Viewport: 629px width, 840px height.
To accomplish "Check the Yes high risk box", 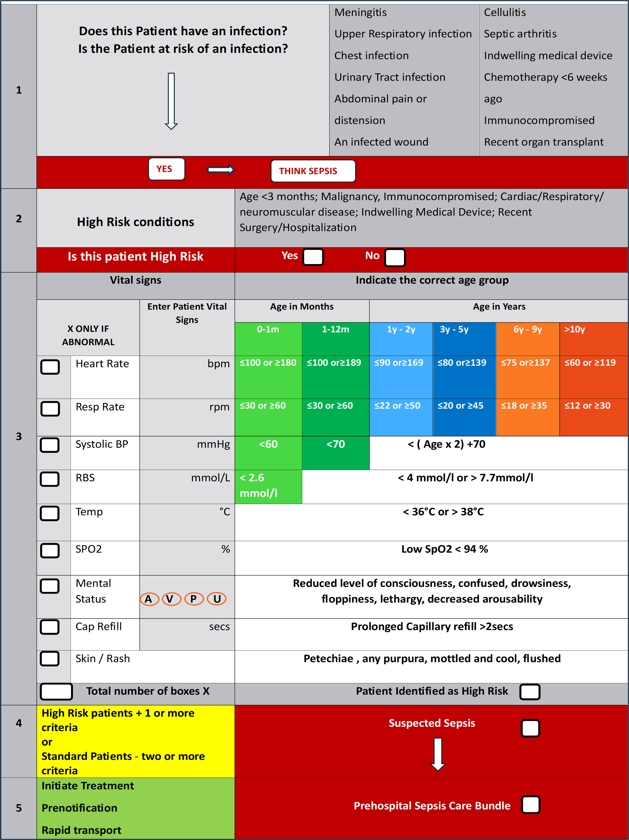I will 313,257.
